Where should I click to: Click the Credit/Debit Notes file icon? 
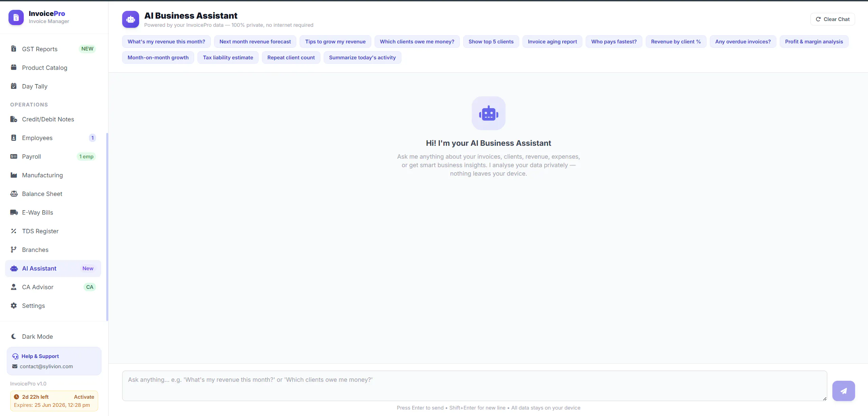click(x=14, y=119)
